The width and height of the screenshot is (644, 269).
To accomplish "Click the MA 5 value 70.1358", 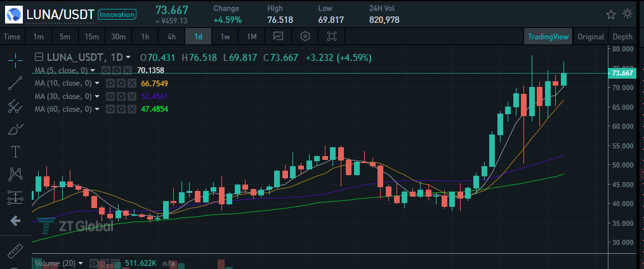I will (x=151, y=70).
